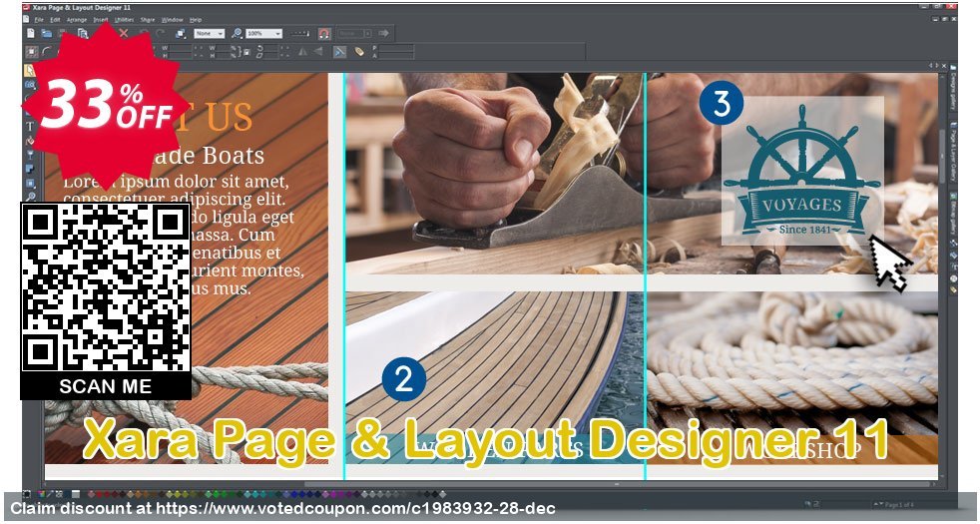Select the Lorem ipsum text block
The image size is (980, 524).
pos(184,236)
